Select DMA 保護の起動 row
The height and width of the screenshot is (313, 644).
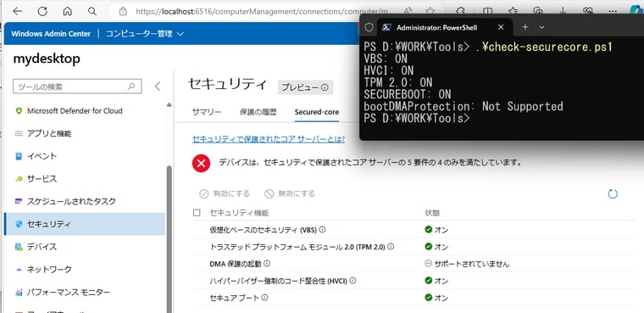[414, 264]
